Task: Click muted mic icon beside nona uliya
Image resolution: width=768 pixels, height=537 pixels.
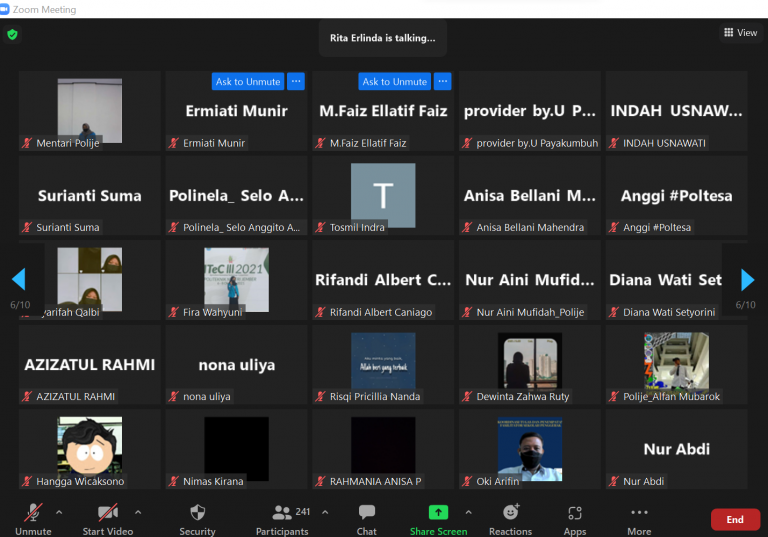Action: (174, 396)
